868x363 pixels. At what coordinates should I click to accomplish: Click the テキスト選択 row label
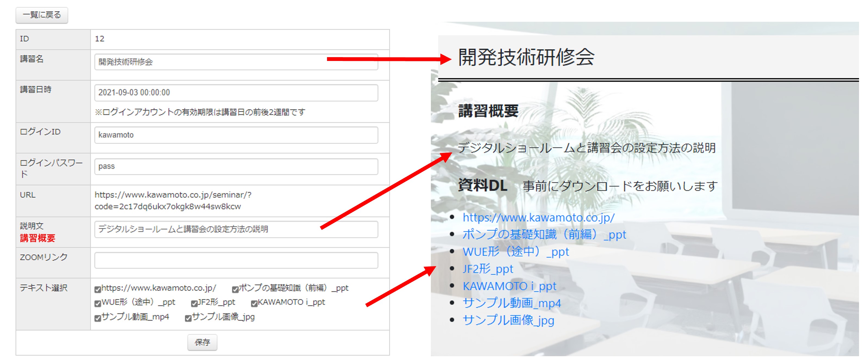43,288
